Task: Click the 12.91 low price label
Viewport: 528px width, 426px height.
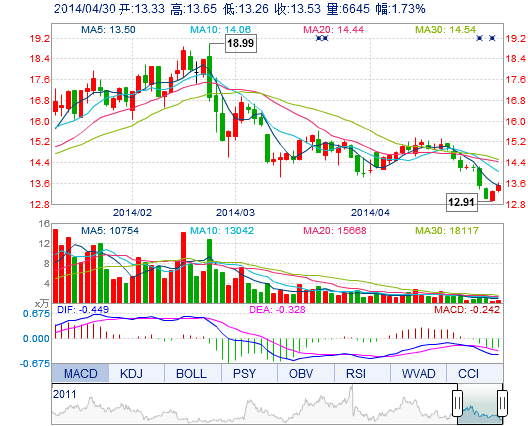Action: pyautogui.click(x=461, y=202)
